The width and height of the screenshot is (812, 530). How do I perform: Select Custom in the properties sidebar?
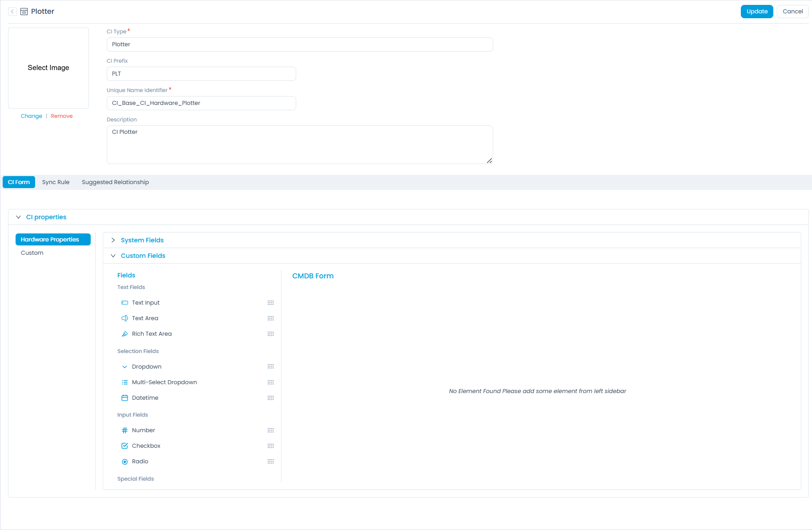pyautogui.click(x=32, y=253)
